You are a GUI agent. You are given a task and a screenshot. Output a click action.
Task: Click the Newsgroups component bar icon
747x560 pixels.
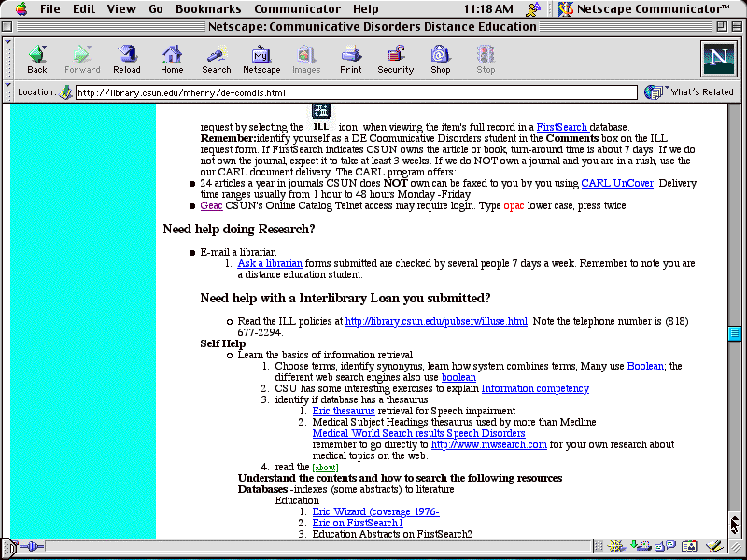coord(666,546)
